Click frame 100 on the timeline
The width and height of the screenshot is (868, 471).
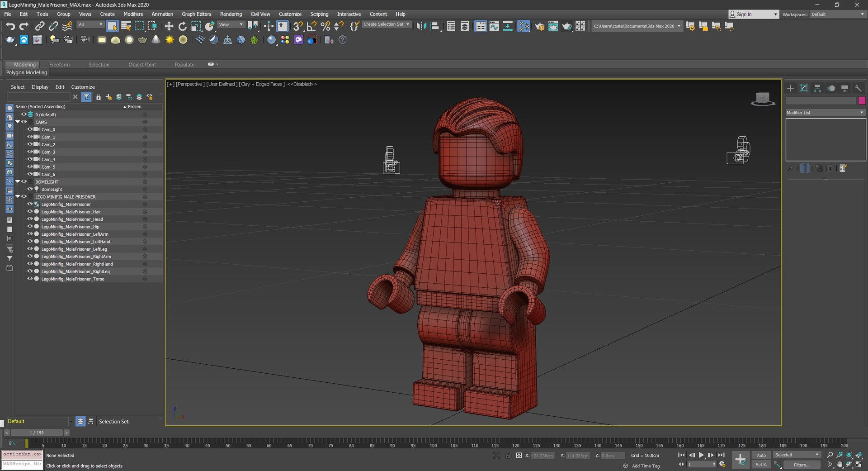[x=434, y=445]
